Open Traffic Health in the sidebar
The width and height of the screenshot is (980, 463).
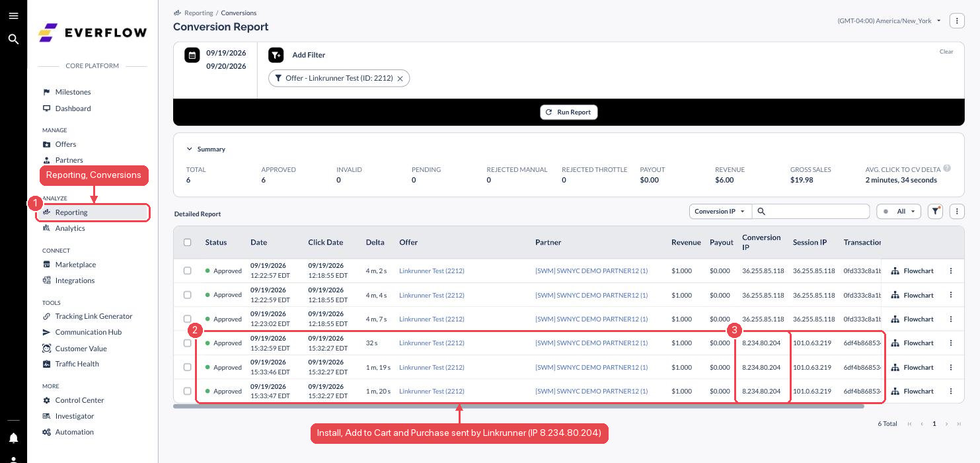tap(77, 364)
